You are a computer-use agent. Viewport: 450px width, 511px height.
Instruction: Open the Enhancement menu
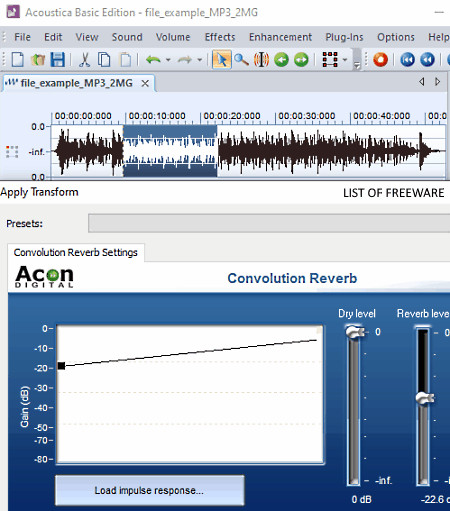280,37
